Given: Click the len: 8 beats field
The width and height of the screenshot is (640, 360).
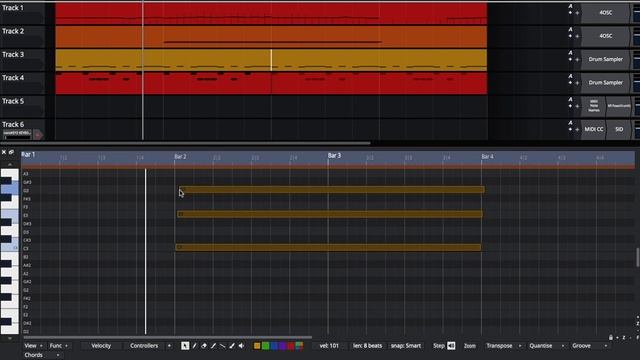Looking at the screenshot, I should [x=367, y=346].
